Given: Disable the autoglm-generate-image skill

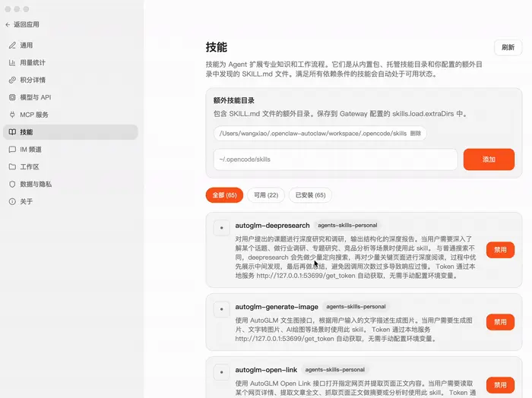Looking at the screenshot, I should coord(500,322).
